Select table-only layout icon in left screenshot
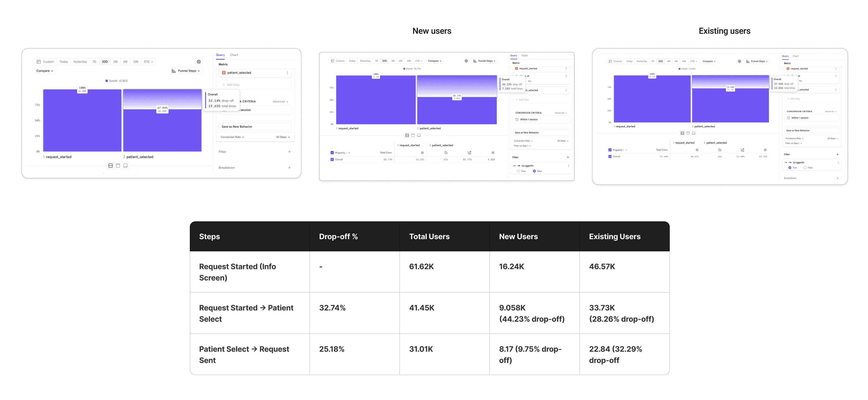 125,166
